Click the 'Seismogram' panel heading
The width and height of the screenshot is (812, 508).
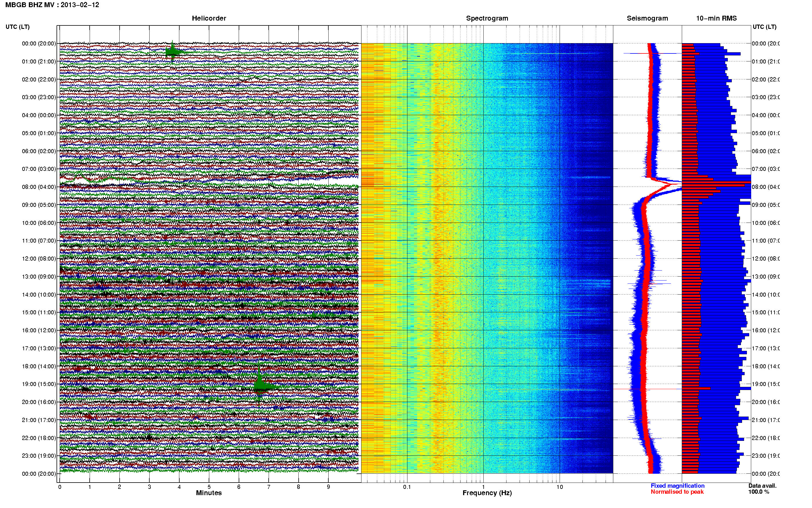647,19
